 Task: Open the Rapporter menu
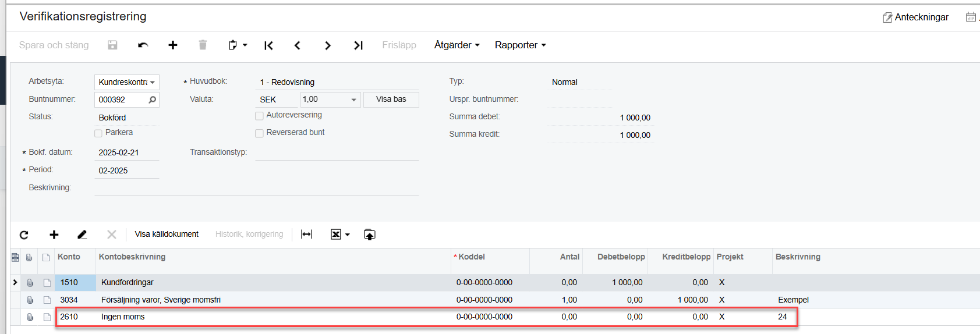520,45
